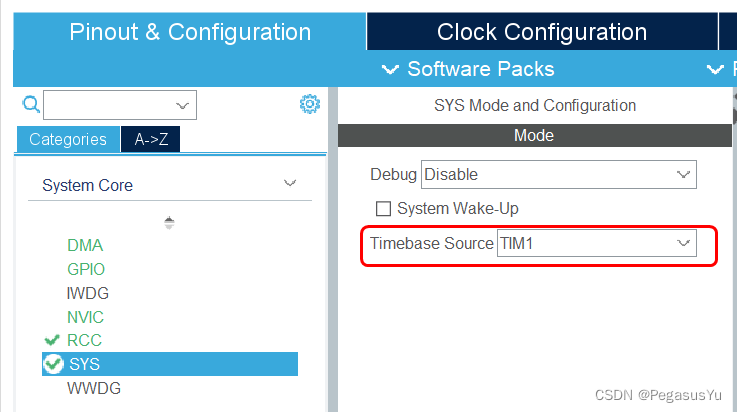Click the Software Packs chevron icon

point(391,69)
